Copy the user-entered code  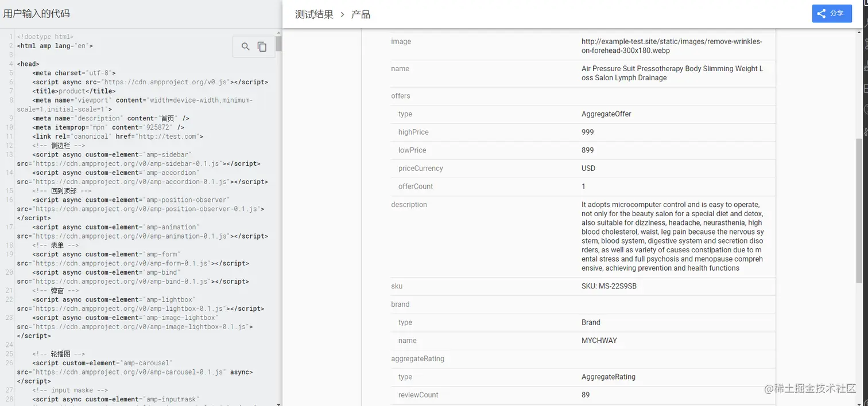262,47
